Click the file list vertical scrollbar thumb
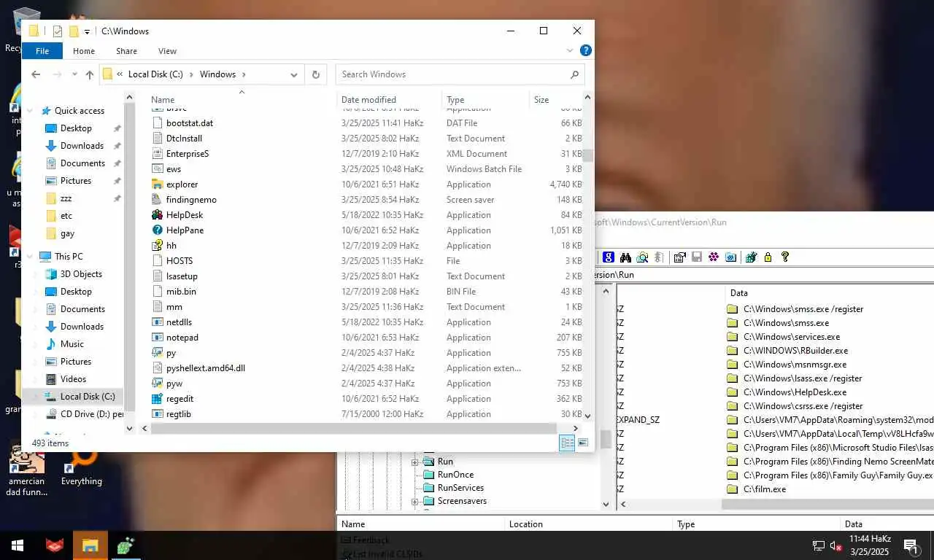Viewport: 934px width, 560px height. 587,155
